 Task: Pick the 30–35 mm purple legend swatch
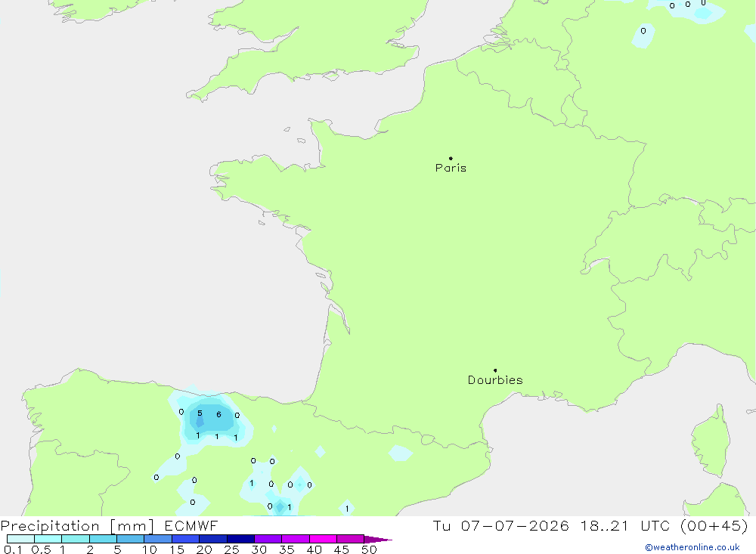[268, 539]
